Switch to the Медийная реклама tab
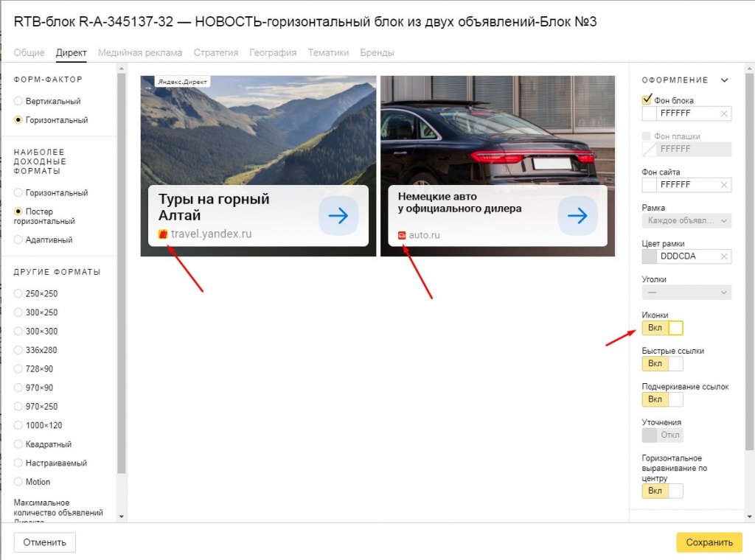 [140, 52]
